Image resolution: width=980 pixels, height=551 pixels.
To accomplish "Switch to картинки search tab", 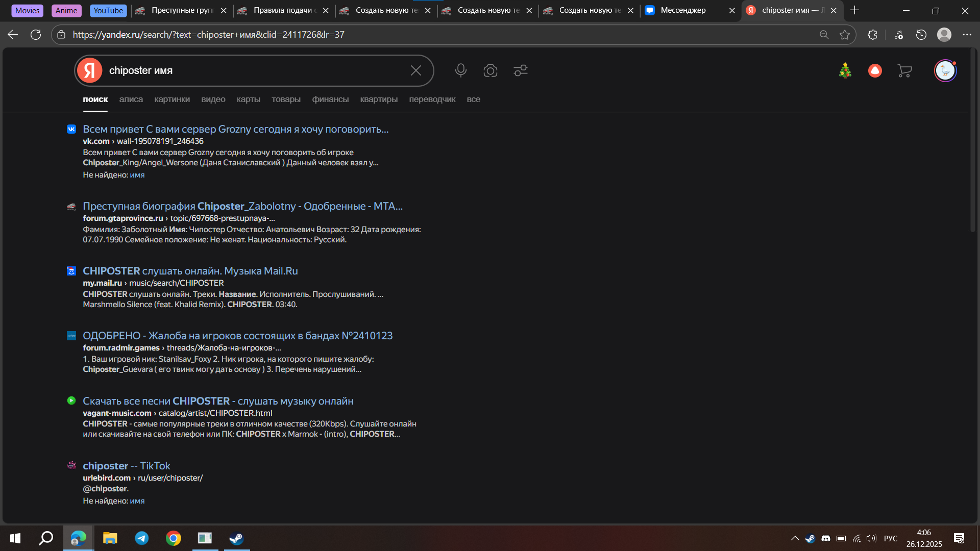I will [172, 99].
